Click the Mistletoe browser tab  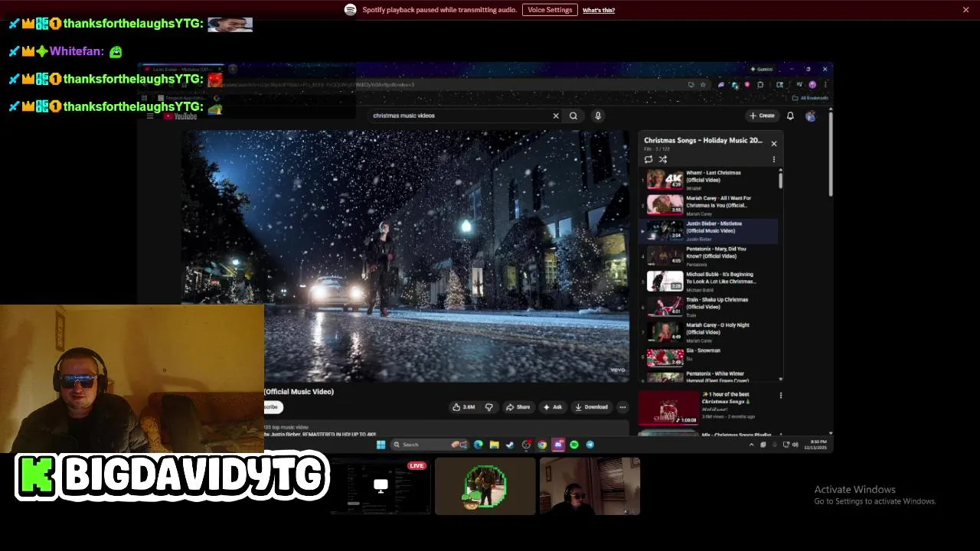pyautogui.click(x=182, y=70)
